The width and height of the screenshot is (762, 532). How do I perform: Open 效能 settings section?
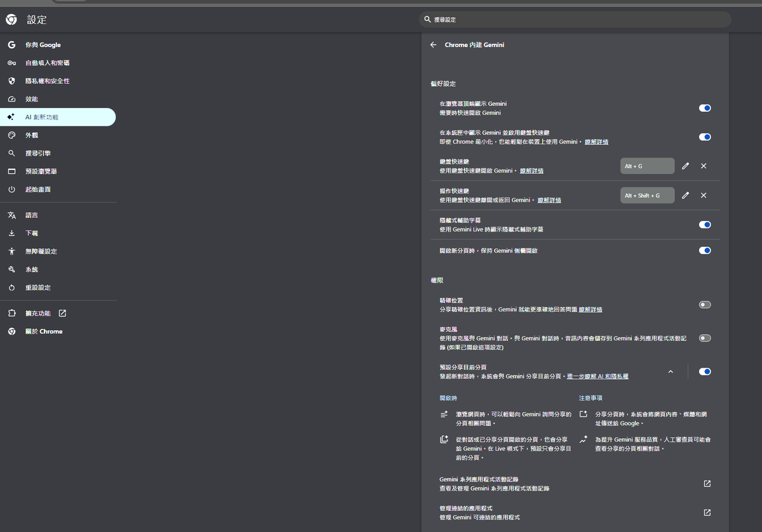[x=58, y=99]
